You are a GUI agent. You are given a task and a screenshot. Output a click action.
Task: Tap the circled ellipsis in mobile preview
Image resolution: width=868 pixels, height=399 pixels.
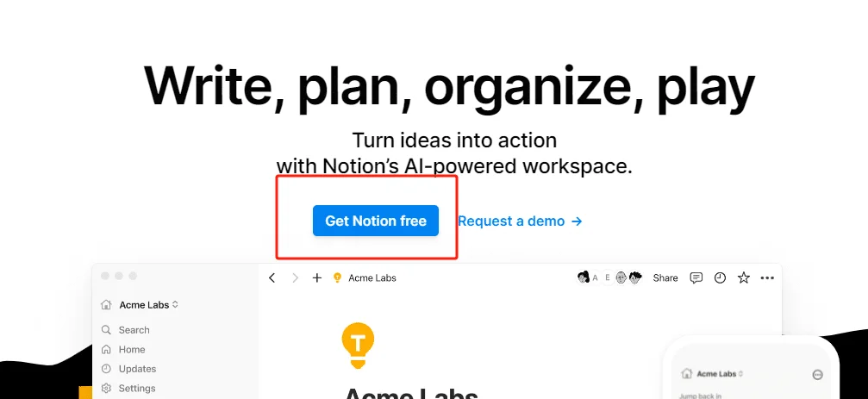pyautogui.click(x=818, y=375)
